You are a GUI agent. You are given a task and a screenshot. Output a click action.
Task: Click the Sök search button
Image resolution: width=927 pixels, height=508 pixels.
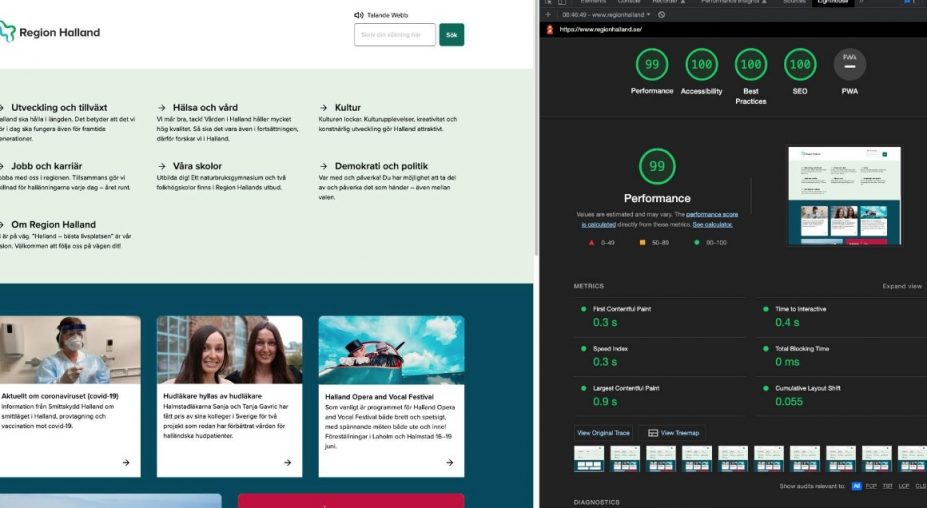click(x=451, y=35)
